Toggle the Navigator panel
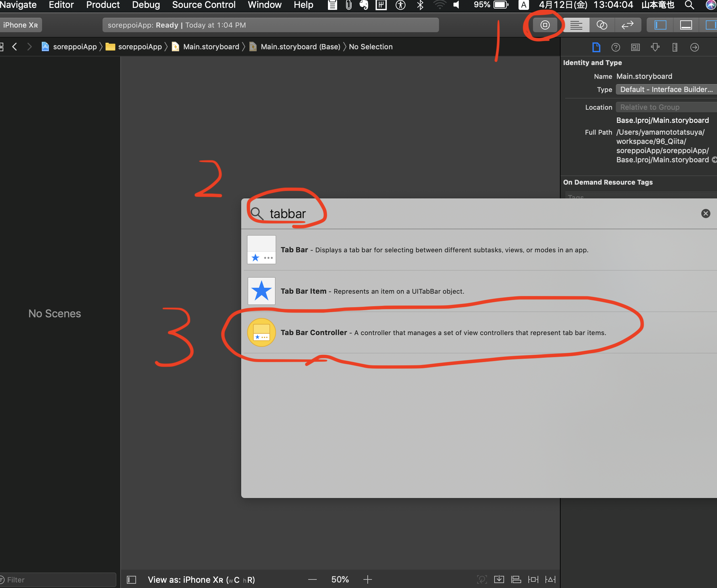717x588 pixels. (x=660, y=25)
